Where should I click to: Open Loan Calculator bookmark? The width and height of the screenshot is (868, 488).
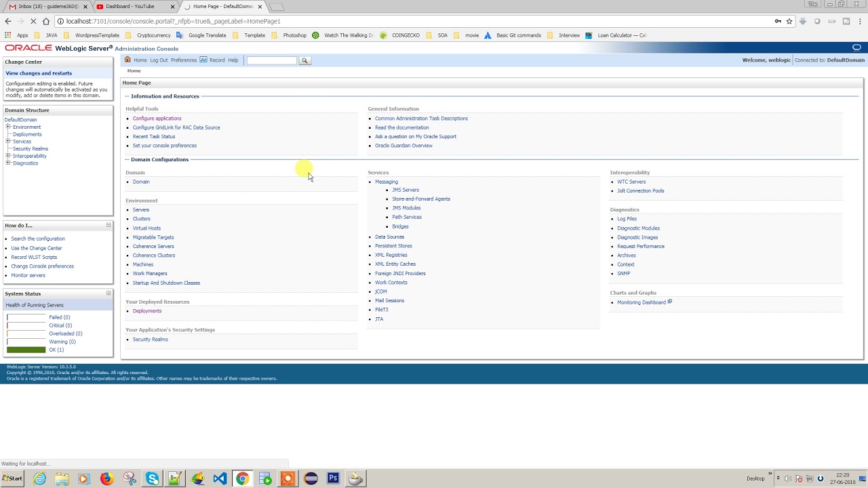point(616,35)
